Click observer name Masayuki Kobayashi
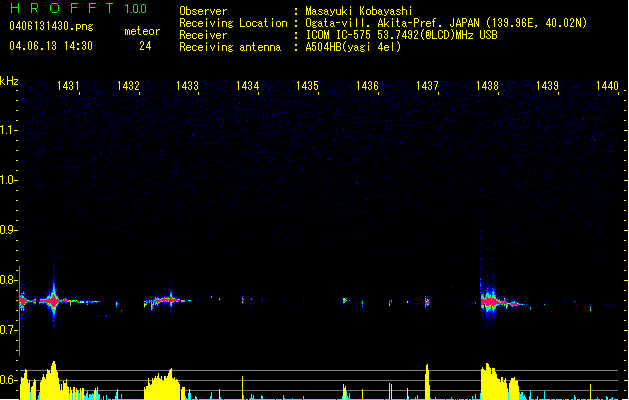This screenshot has width=629, height=400. point(359,11)
